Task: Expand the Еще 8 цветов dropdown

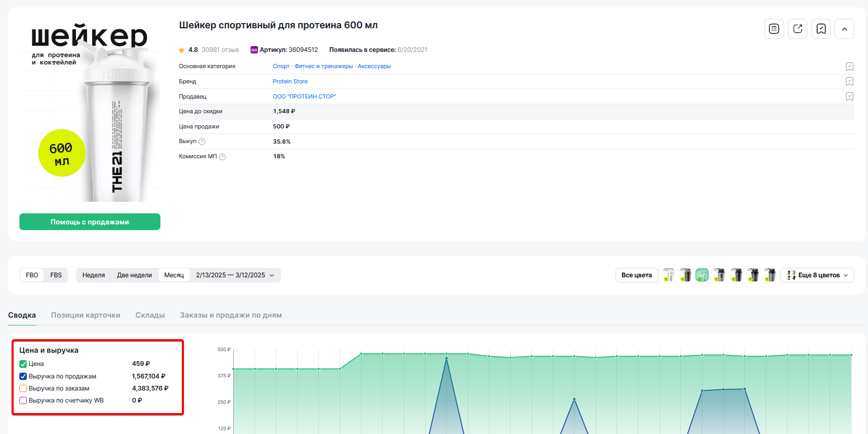Action: click(817, 275)
